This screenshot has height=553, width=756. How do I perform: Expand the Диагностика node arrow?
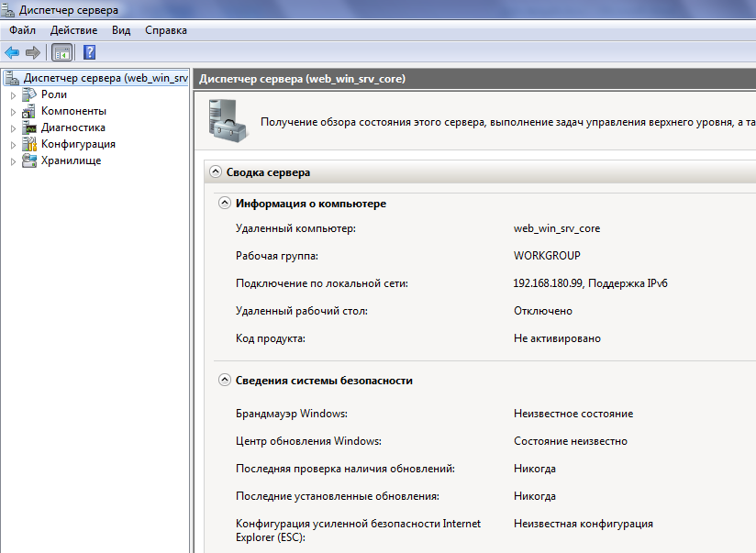click(x=13, y=128)
